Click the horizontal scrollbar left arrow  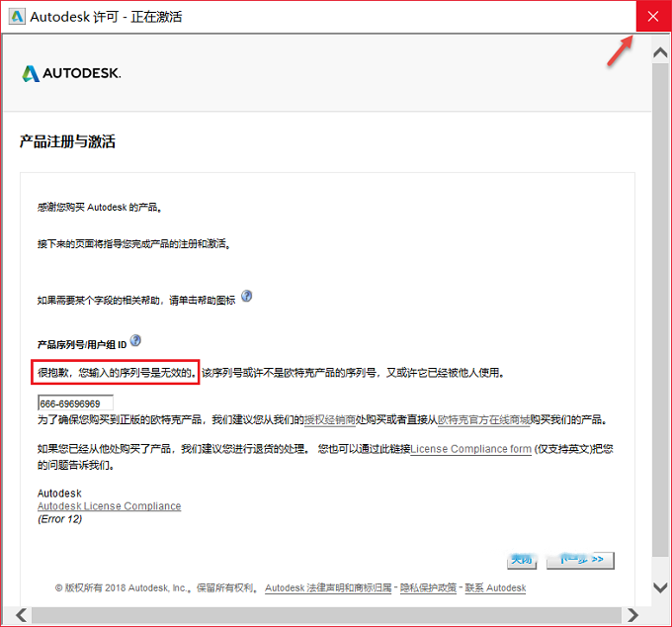[x=22, y=615]
